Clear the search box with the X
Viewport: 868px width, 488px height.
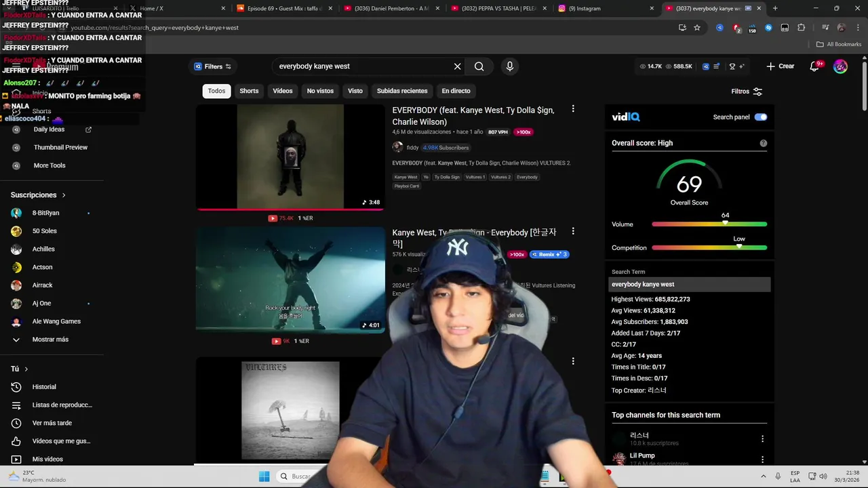[457, 66]
